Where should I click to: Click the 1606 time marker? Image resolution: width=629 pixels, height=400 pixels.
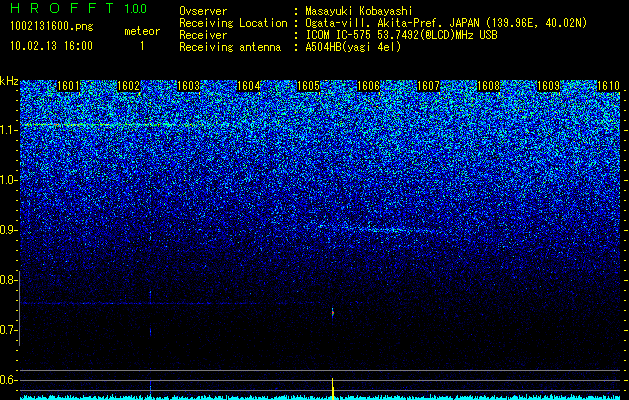tap(369, 86)
